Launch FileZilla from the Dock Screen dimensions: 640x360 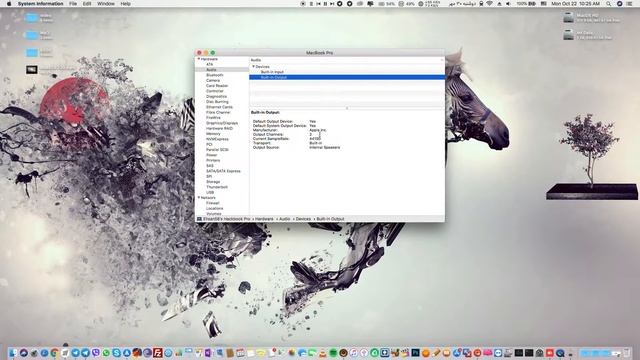[158, 353]
